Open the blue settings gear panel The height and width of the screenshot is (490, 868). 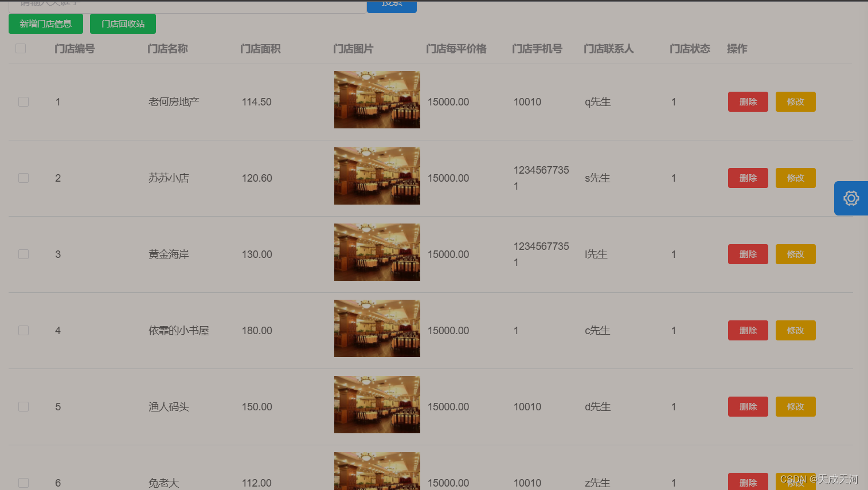pyautogui.click(x=851, y=198)
